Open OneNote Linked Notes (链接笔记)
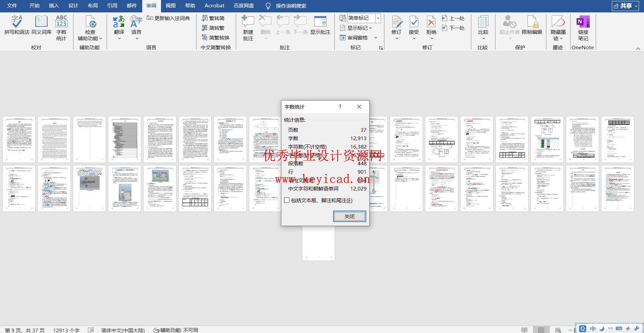Viewport: 644px width, 333px height. [x=583, y=28]
